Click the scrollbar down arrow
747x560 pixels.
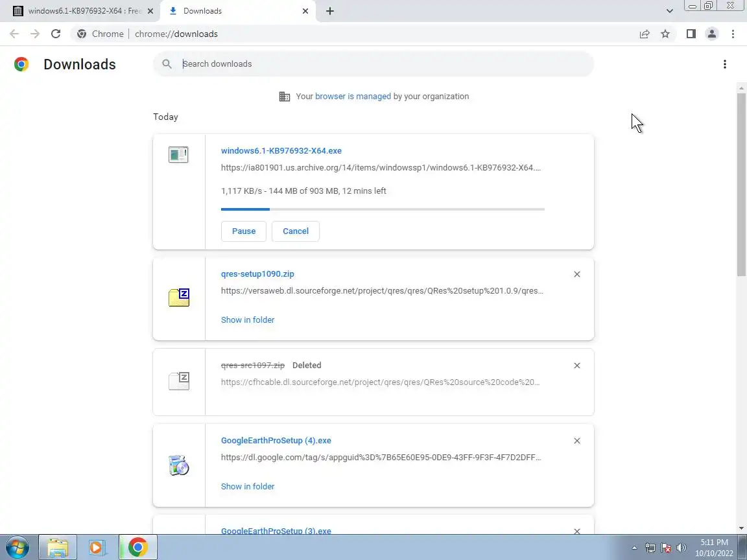[741, 528]
